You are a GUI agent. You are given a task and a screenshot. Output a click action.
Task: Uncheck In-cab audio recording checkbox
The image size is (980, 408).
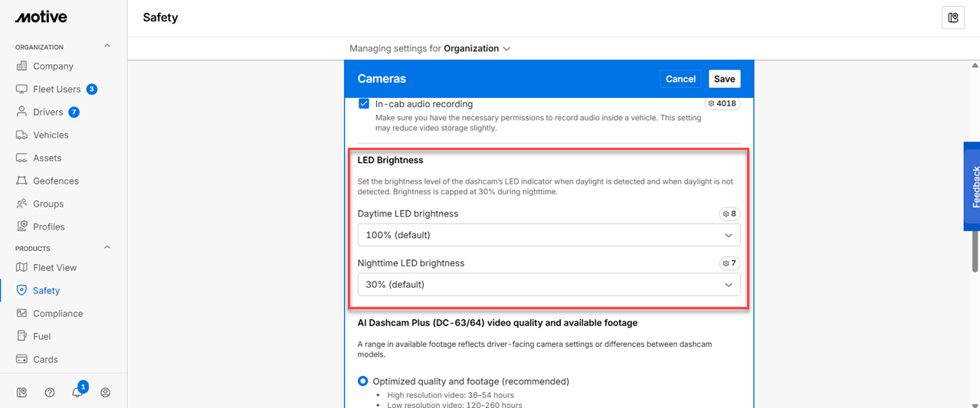coord(364,103)
